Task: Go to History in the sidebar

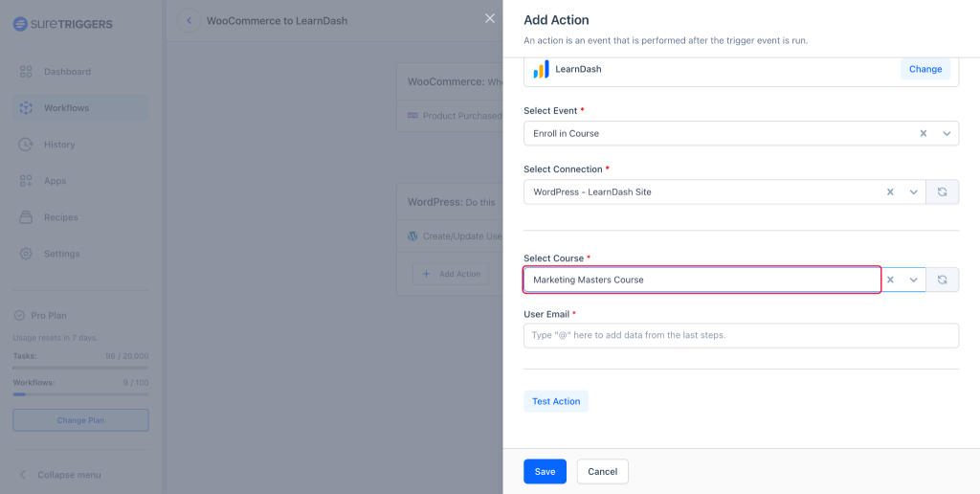Action: coord(58,145)
